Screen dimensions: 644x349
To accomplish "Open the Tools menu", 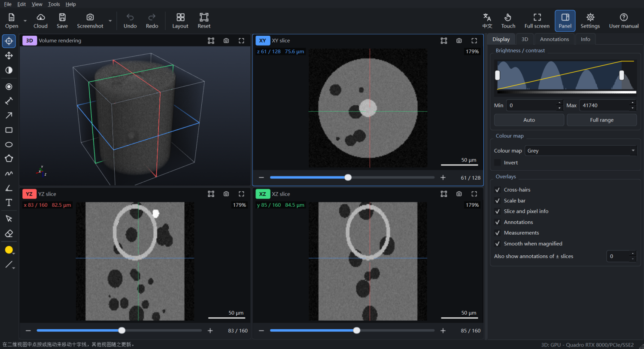I will pyautogui.click(x=54, y=4).
